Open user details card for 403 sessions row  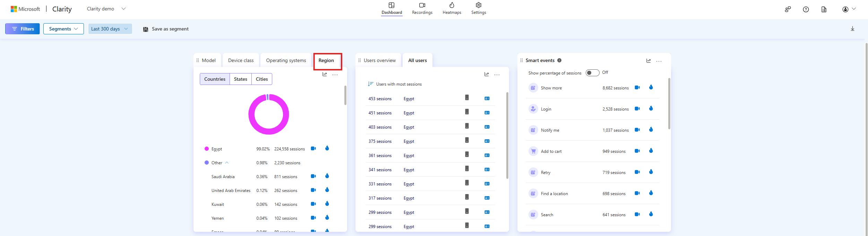pos(487,127)
